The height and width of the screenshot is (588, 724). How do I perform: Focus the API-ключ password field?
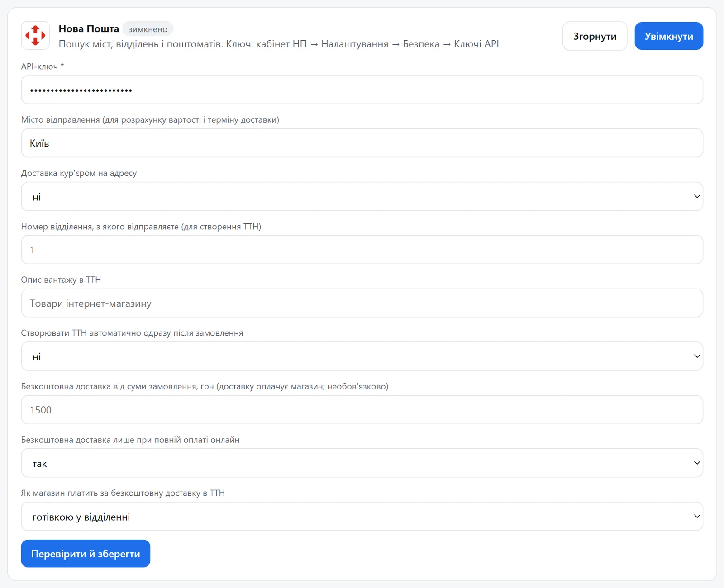[362, 90]
